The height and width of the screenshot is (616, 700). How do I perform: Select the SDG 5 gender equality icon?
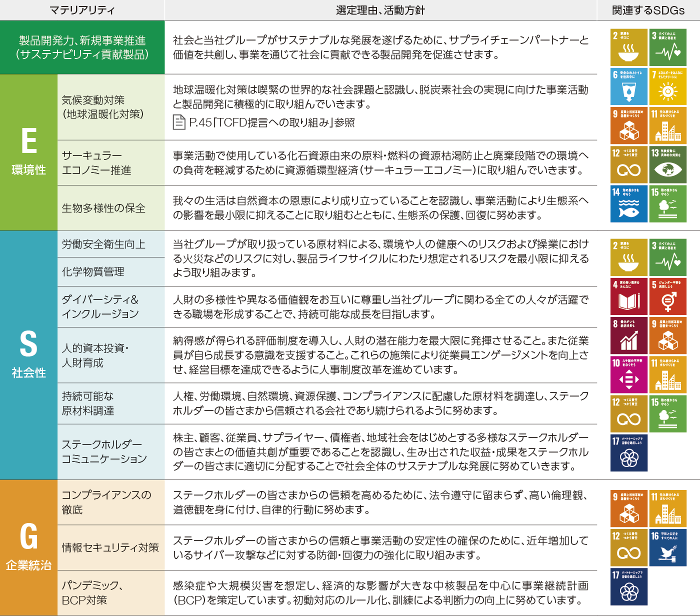click(x=668, y=296)
